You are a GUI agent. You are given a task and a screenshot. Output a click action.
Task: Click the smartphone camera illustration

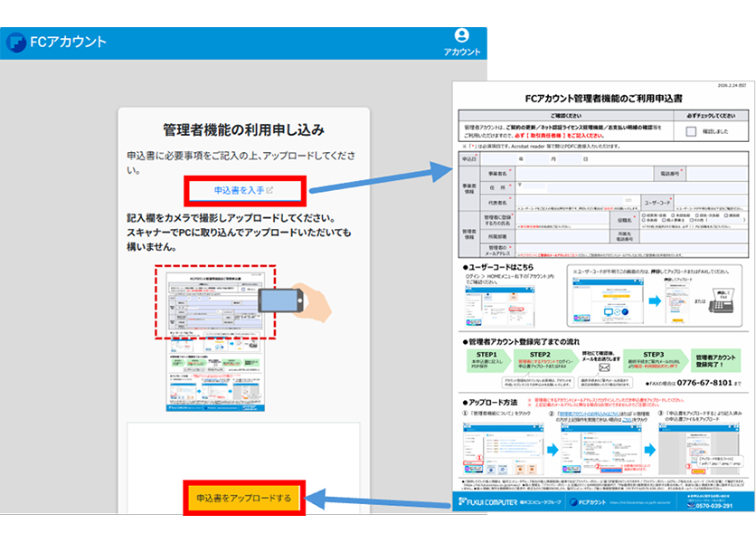coord(281,300)
